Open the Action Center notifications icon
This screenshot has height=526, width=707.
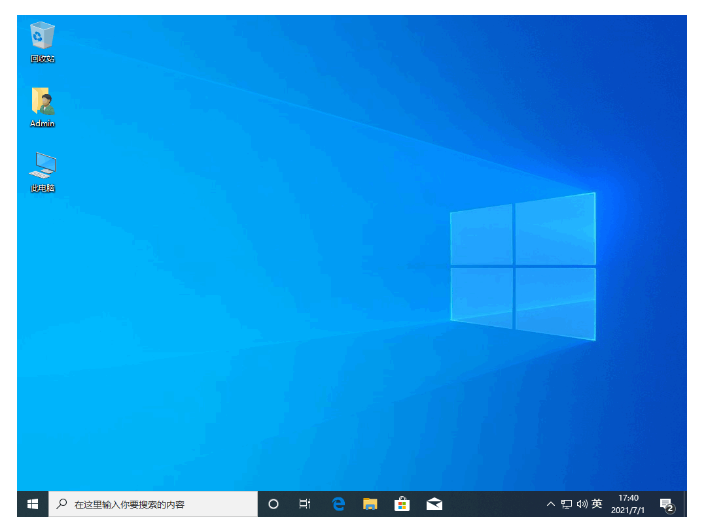coord(666,504)
